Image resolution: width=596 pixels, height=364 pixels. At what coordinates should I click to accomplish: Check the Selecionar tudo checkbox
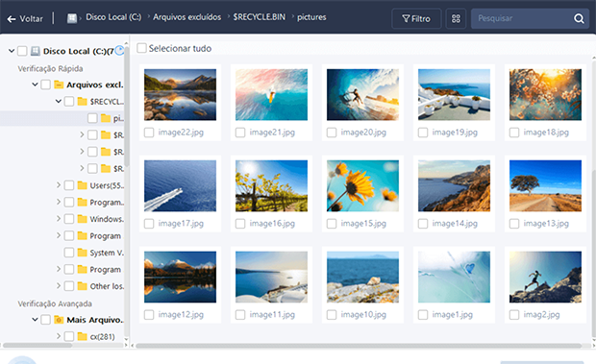[x=141, y=48]
